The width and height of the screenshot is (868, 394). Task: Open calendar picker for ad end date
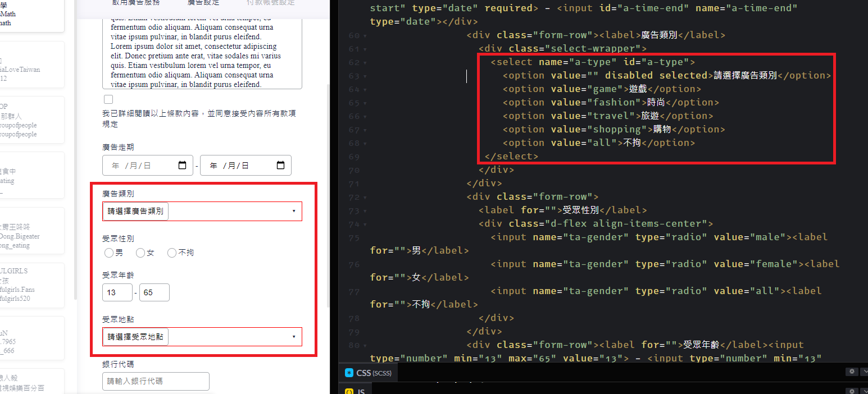pyautogui.click(x=280, y=166)
